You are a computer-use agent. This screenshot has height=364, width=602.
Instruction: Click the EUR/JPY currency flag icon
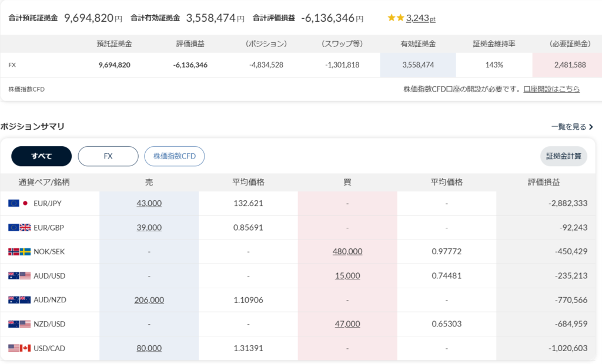[x=19, y=203]
